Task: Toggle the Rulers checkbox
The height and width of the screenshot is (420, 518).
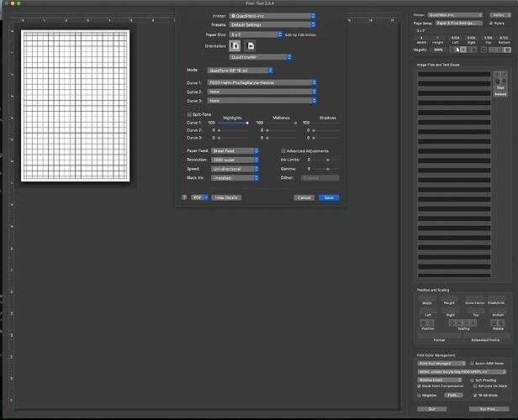Action: [493, 23]
